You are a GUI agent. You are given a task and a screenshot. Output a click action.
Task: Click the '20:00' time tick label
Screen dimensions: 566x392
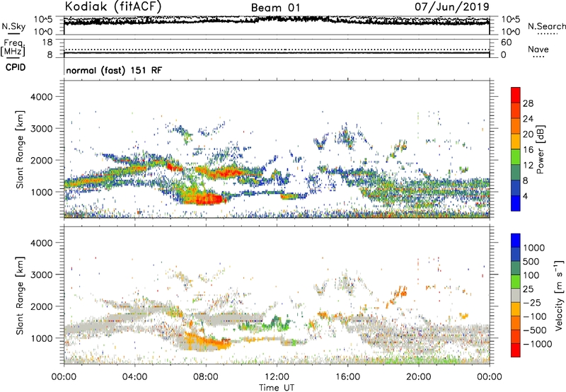[418, 377]
